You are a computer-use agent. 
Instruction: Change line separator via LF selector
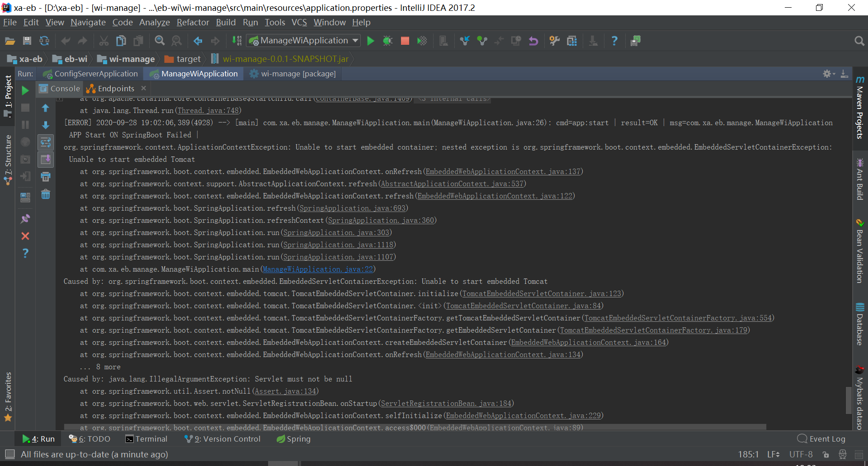click(x=773, y=454)
